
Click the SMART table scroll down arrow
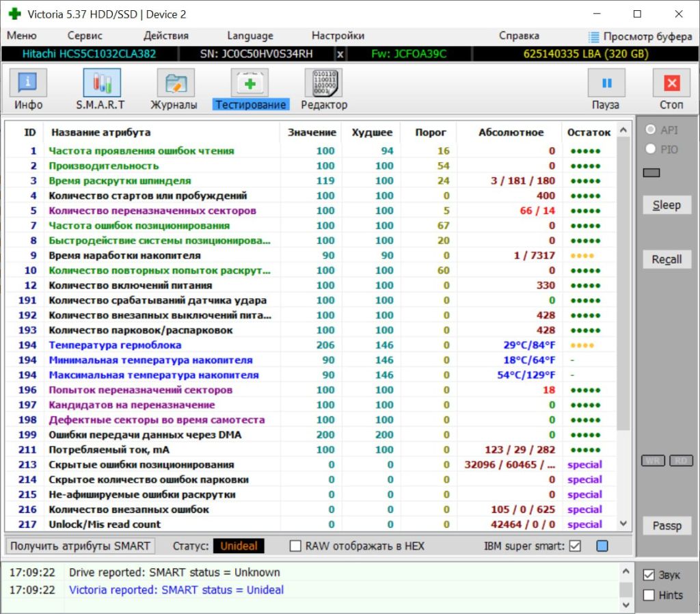coord(623,523)
